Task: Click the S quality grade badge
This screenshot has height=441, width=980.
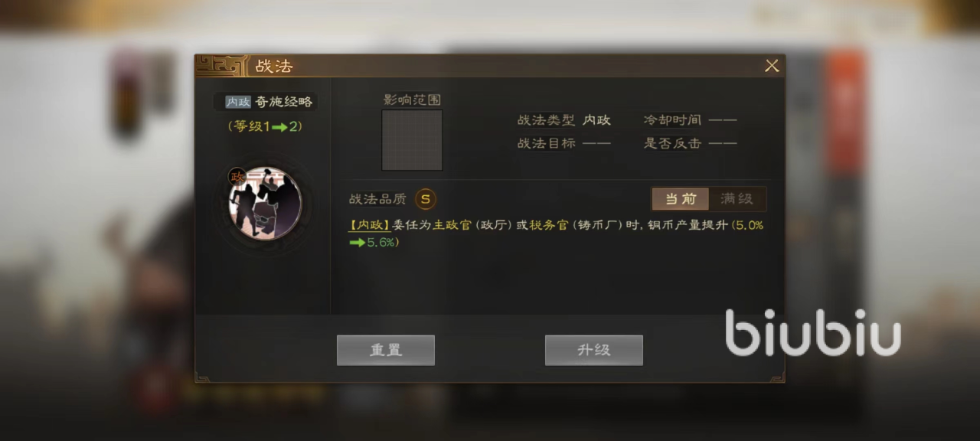Action: 426,199
